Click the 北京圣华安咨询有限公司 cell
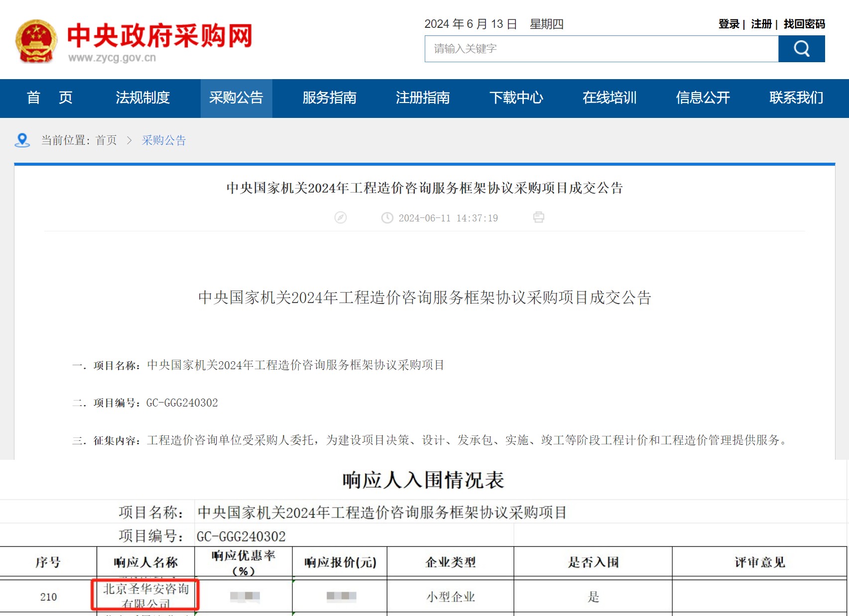This screenshot has height=616, width=849. point(145,596)
